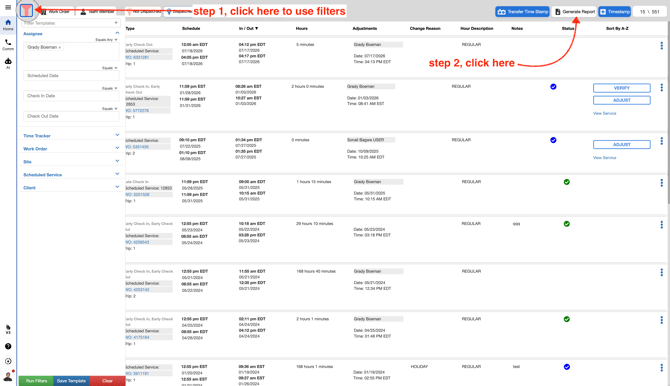Click the Scheduled Date input field
This screenshot has height=386, width=670.
71,76
